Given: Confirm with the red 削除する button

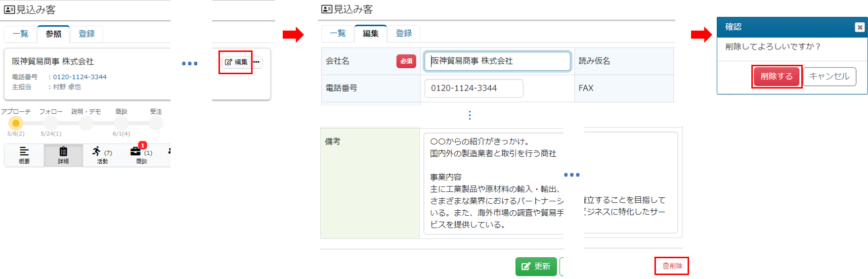Looking at the screenshot, I should point(776,77).
